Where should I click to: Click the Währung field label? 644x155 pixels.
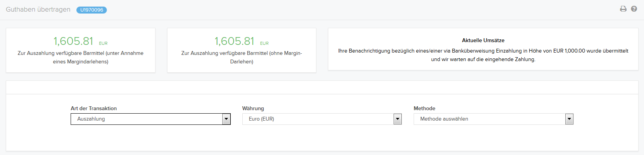[x=253, y=109]
